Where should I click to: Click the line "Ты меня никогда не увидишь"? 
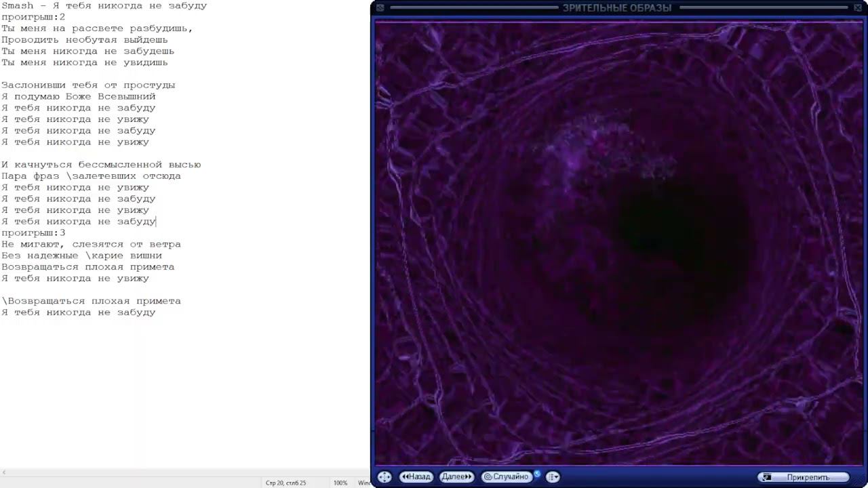click(85, 62)
